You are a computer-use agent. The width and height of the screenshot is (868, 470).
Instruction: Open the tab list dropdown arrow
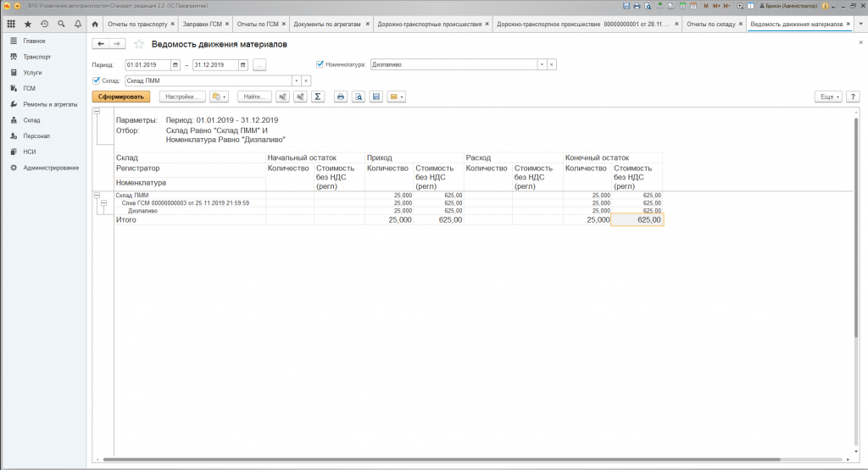pyautogui.click(x=861, y=25)
